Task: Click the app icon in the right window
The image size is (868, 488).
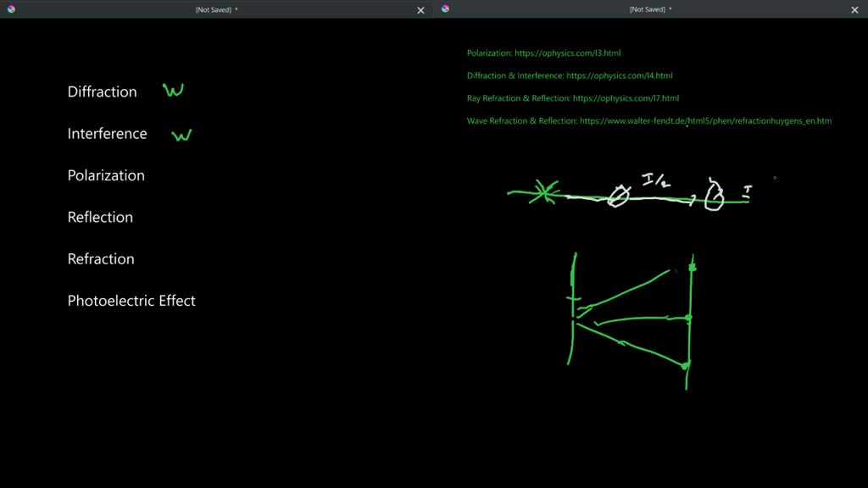Action: coord(445,9)
